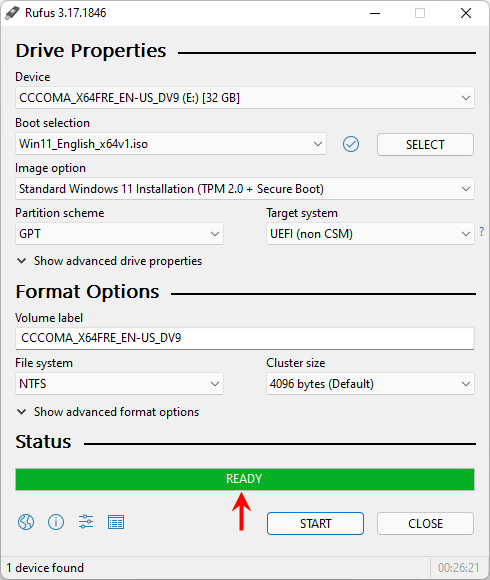This screenshot has height=580, width=490.
Task: Open the Device dropdown
Action: click(245, 98)
